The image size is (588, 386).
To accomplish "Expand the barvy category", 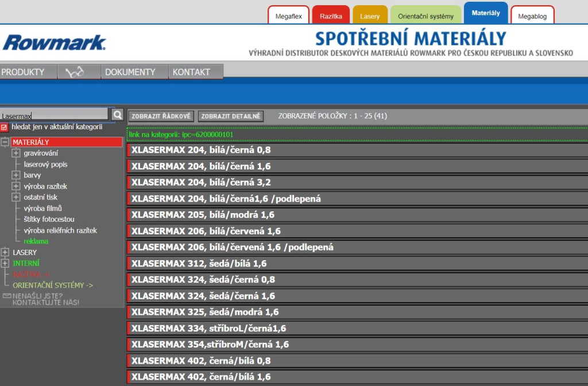I will [16, 175].
